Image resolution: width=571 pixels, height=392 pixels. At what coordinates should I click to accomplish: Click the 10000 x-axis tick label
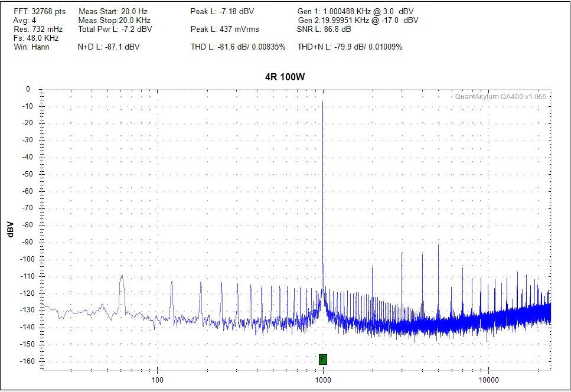[x=488, y=380]
